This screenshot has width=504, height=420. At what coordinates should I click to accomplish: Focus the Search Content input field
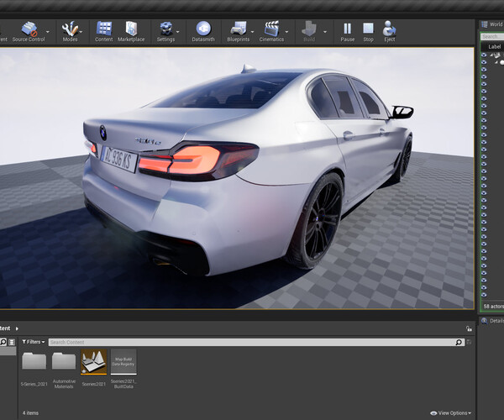pos(256,342)
